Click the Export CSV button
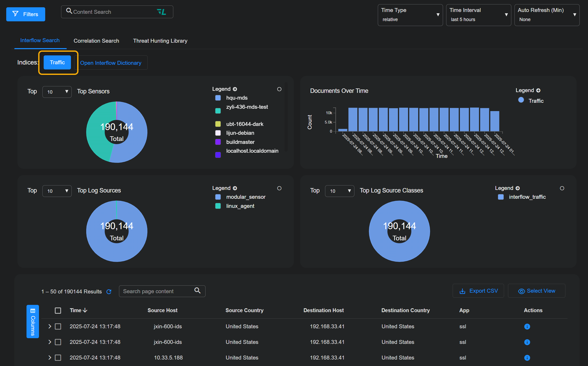 478,291
